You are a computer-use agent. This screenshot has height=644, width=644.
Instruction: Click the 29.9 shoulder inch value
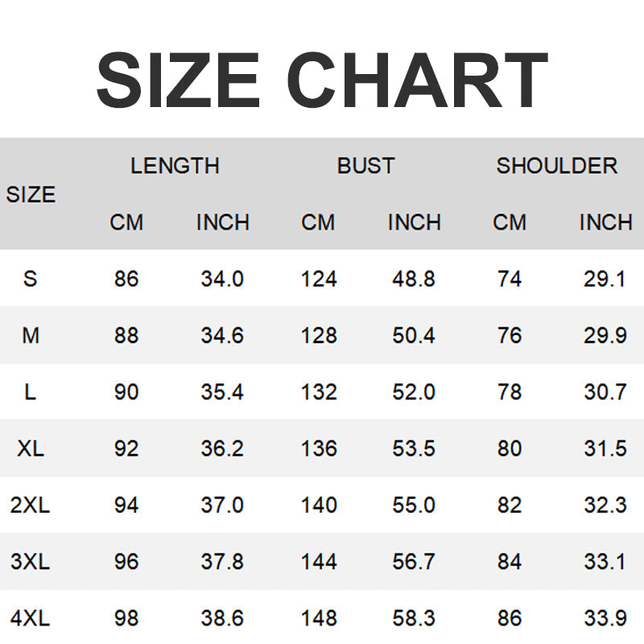point(605,336)
